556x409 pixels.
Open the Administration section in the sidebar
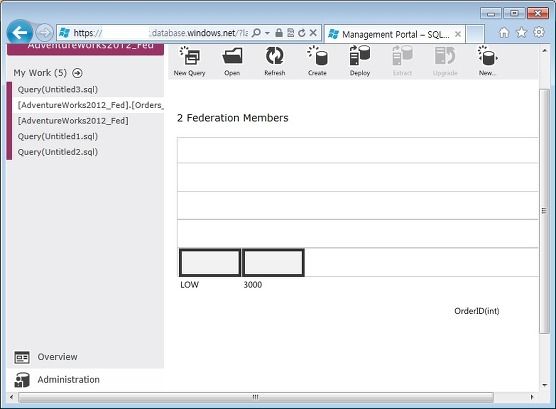click(85, 380)
